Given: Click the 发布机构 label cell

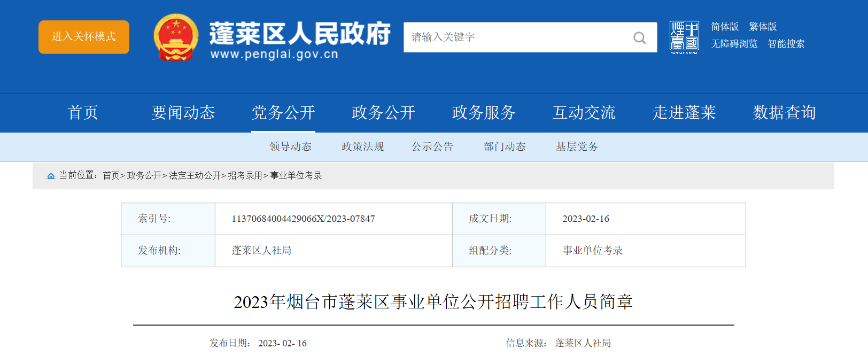Looking at the screenshot, I should point(168,251).
